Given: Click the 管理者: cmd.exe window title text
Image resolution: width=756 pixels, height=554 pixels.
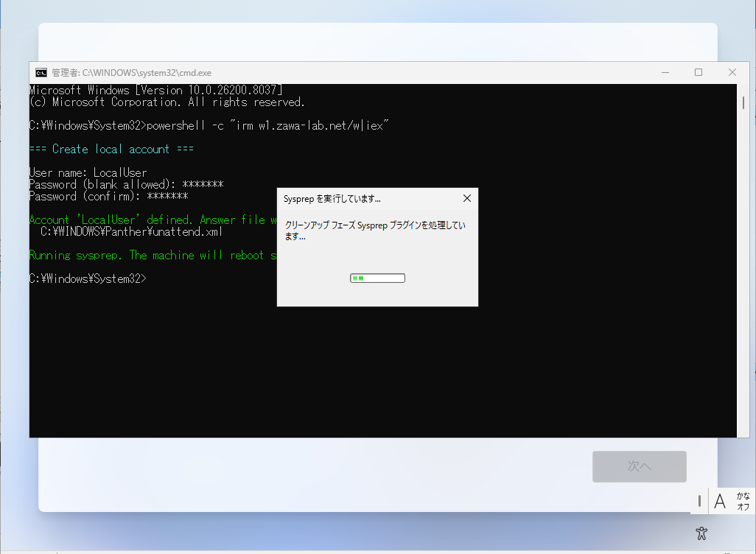Looking at the screenshot, I should click(x=132, y=73).
